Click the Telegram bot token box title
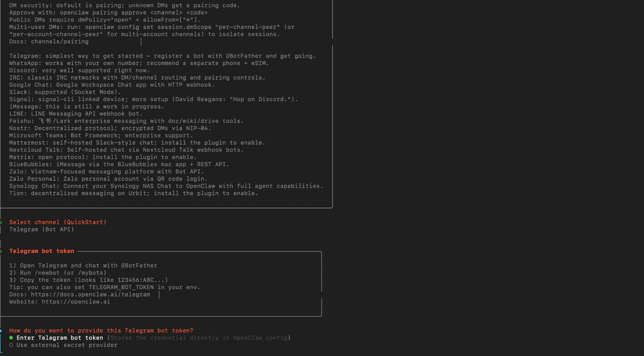The height and width of the screenshot is (356, 644). pyautogui.click(x=42, y=251)
